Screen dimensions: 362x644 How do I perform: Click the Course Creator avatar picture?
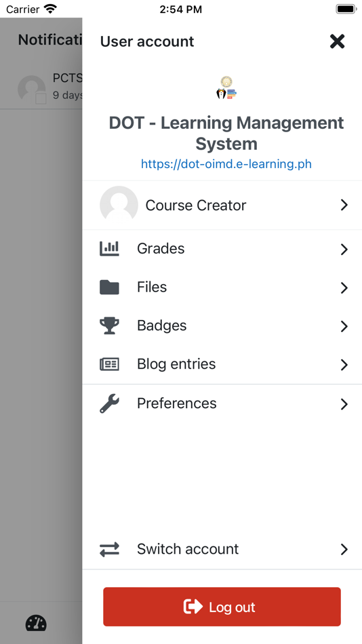(x=119, y=205)
